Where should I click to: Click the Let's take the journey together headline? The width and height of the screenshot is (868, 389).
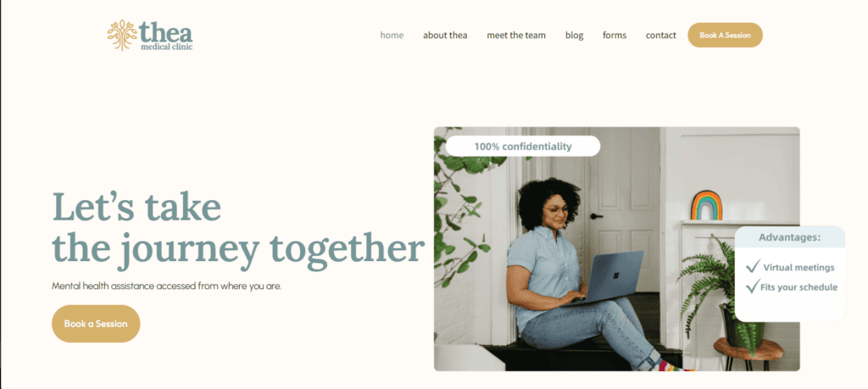pyautogui.click(x=238, y=227)
